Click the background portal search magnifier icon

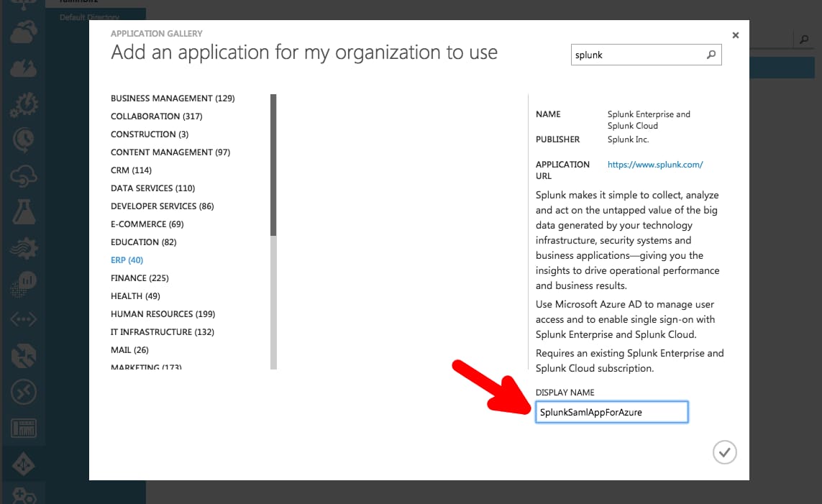point(804,40)
